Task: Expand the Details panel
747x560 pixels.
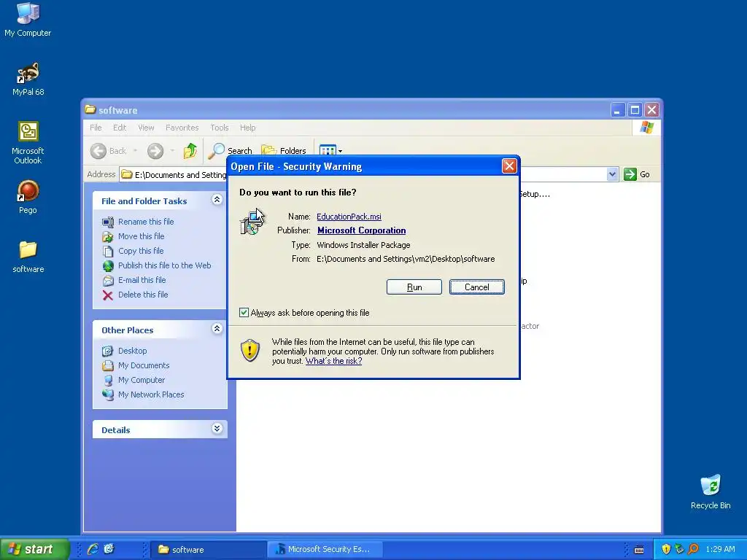Action: [x=217, y=429]
